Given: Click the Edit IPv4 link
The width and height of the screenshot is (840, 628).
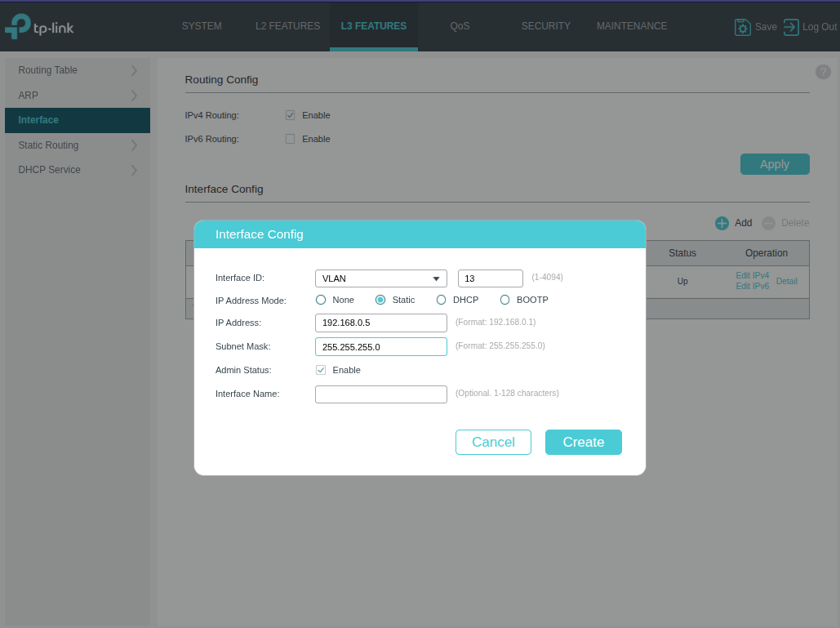Looking at the screenshot, I should point(752,275).
